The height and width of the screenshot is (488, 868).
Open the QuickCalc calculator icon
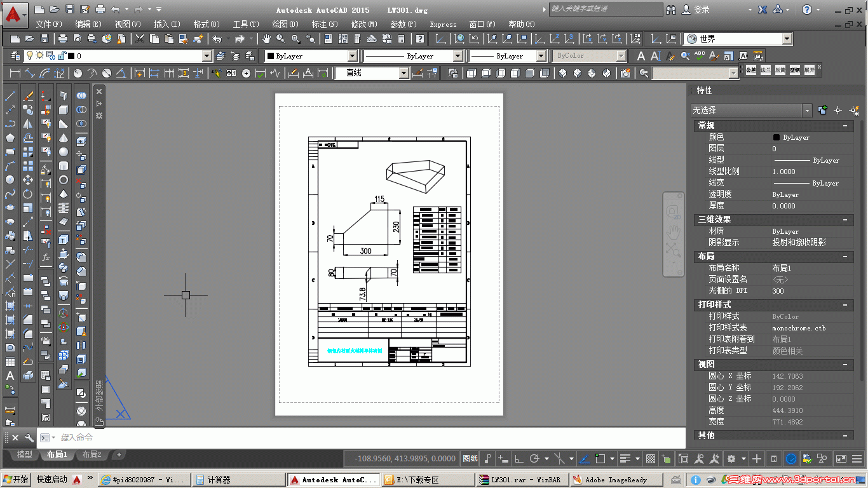click(402, 39)
